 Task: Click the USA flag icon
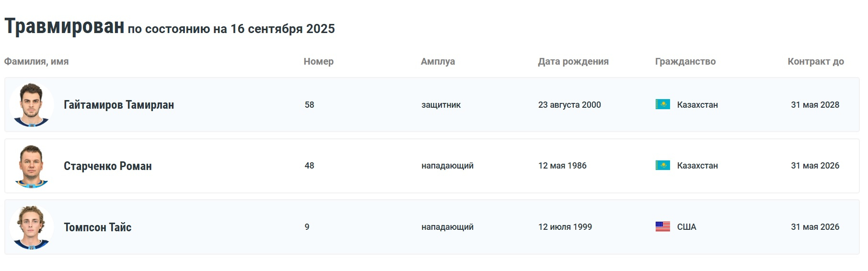pyautogui.click(x=662, y=226)
